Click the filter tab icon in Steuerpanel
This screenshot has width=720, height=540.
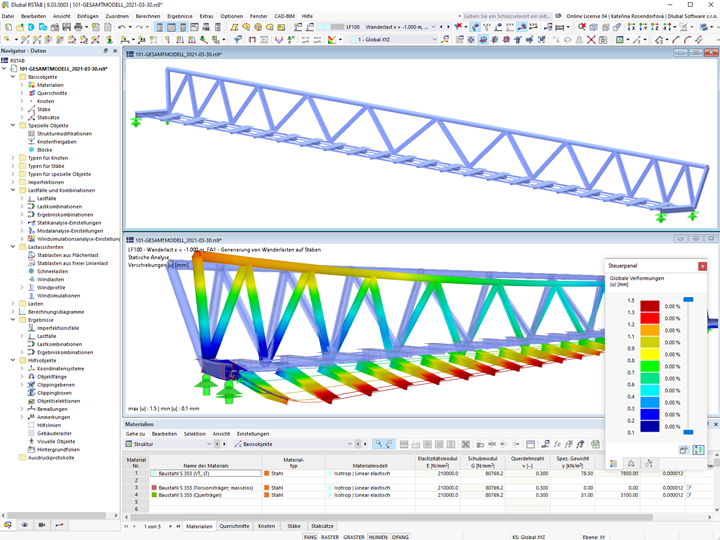pos(648,463)
